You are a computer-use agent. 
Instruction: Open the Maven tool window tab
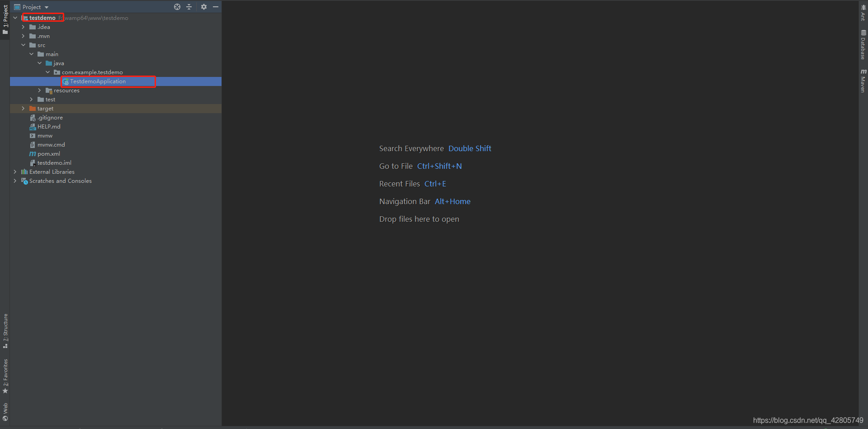pyautogui.click(x=863, y=81)
